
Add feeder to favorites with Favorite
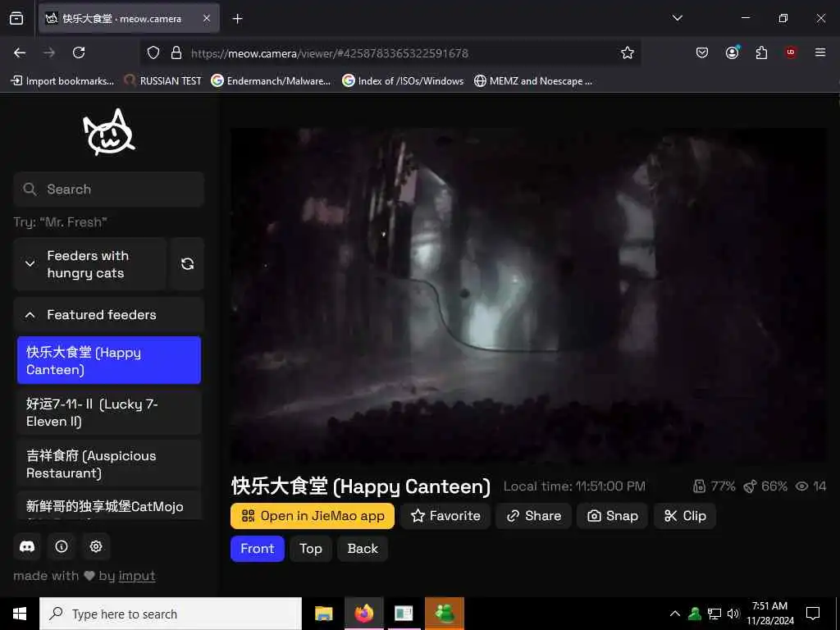click(445, 516)
